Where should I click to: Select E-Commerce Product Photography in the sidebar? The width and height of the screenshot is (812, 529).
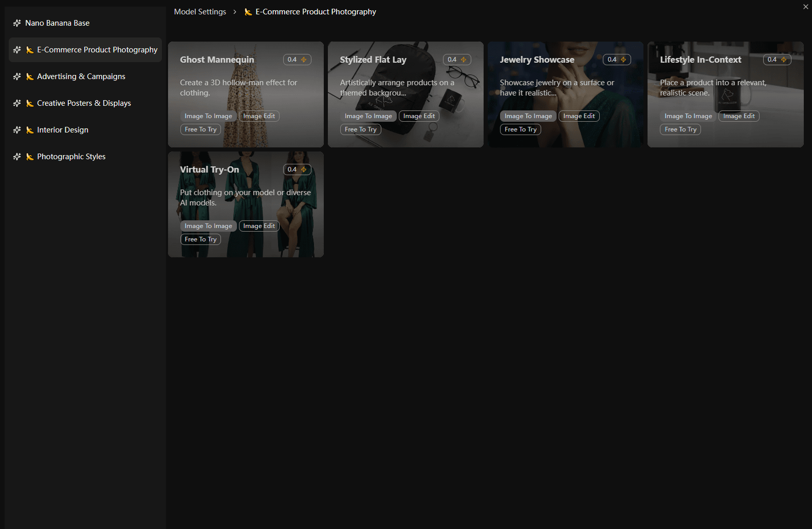(85, 50)
